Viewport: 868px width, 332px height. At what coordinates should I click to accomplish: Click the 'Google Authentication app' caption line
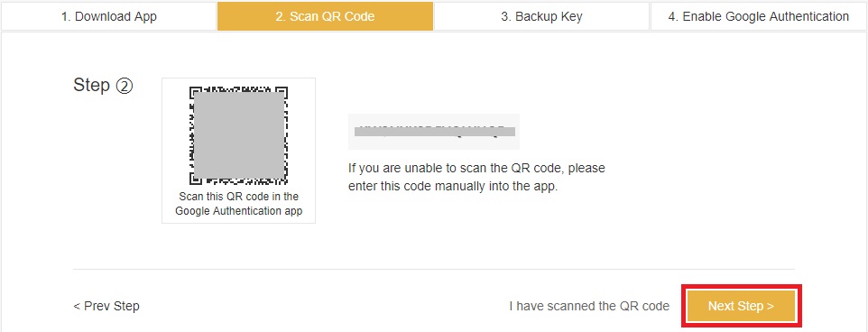pyautogui.click(x=238, y=211)
